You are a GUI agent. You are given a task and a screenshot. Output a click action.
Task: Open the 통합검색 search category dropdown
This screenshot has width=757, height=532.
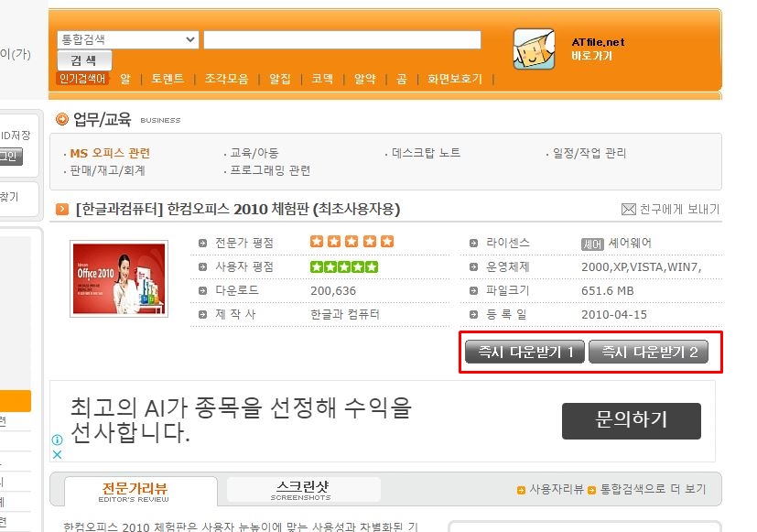128,39
